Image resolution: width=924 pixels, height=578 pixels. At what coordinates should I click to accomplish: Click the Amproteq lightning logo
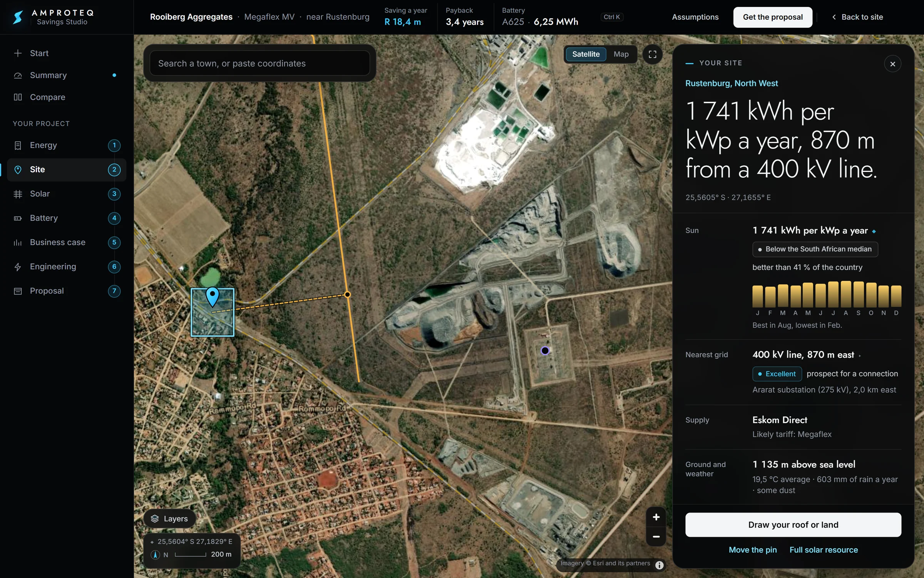(x=18, y=17)
